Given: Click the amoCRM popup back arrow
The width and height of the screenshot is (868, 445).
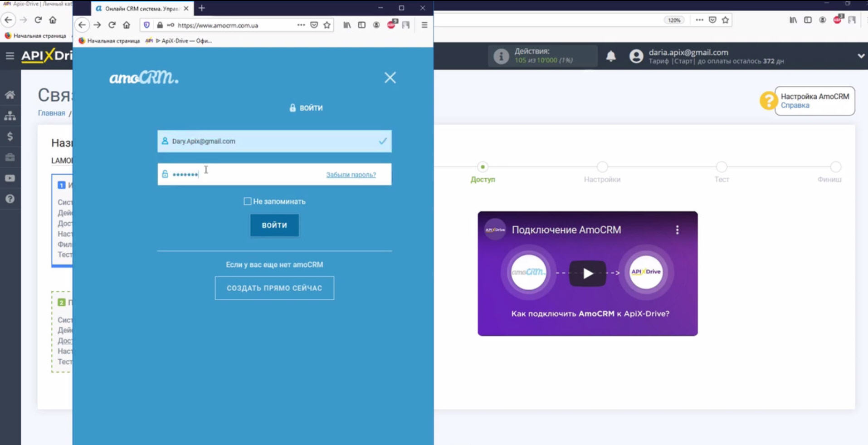Looking at the screenshot, I should [x=82, y=25].
